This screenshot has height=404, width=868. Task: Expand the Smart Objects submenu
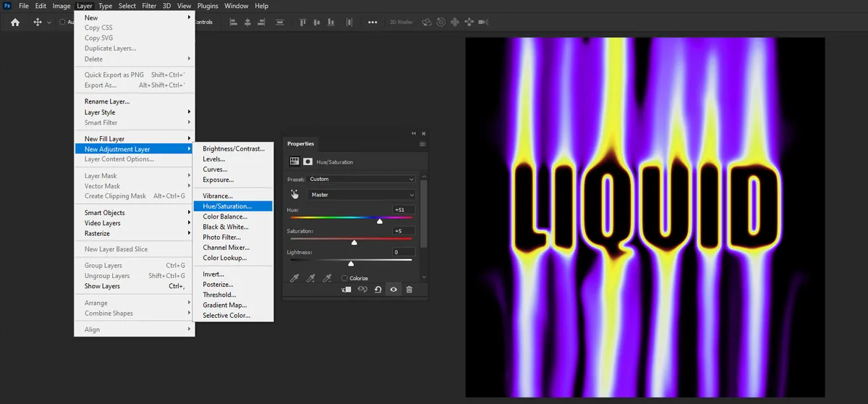[x=135, y=213]
